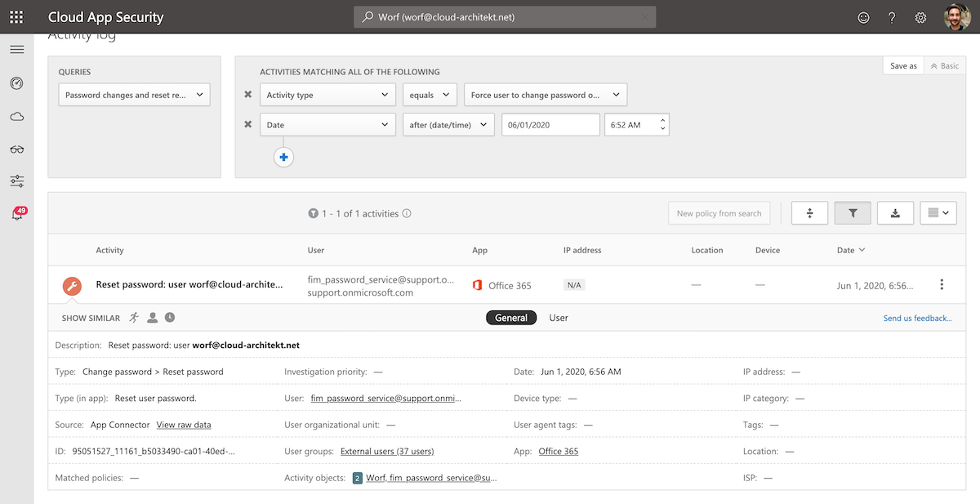Screen dimensions: 980x504
Task: Open the Investigate glasses icon
Action: pos(16,149)
